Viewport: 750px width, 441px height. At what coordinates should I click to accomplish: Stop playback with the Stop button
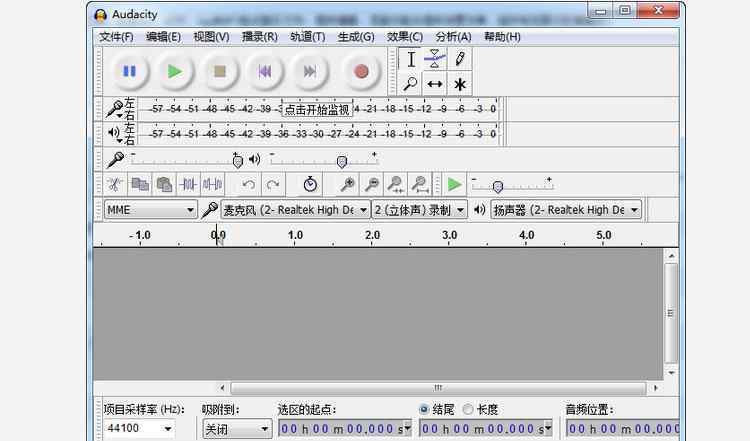pyautogui.click(x=220, y=72)
